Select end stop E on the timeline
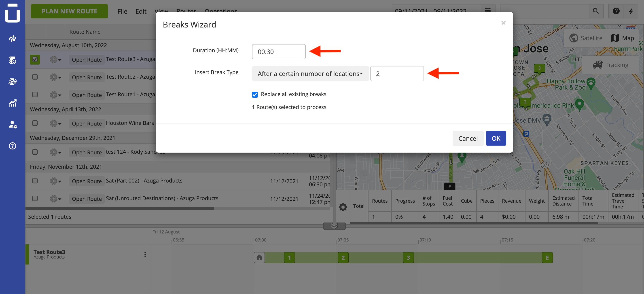The height and width of the screenshot is (294, 644). (547, 258)
